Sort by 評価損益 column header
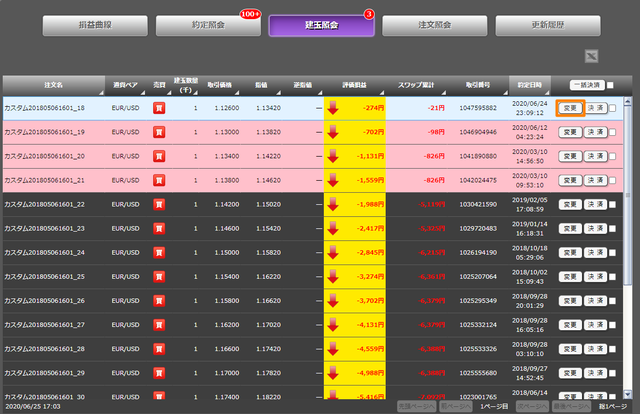 click(354, 85)
